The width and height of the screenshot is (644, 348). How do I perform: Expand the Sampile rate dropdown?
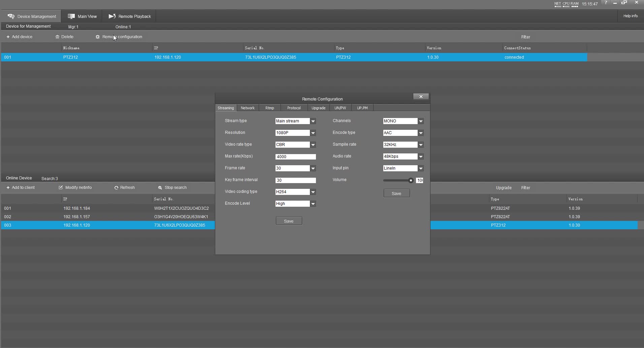(421, 145)
